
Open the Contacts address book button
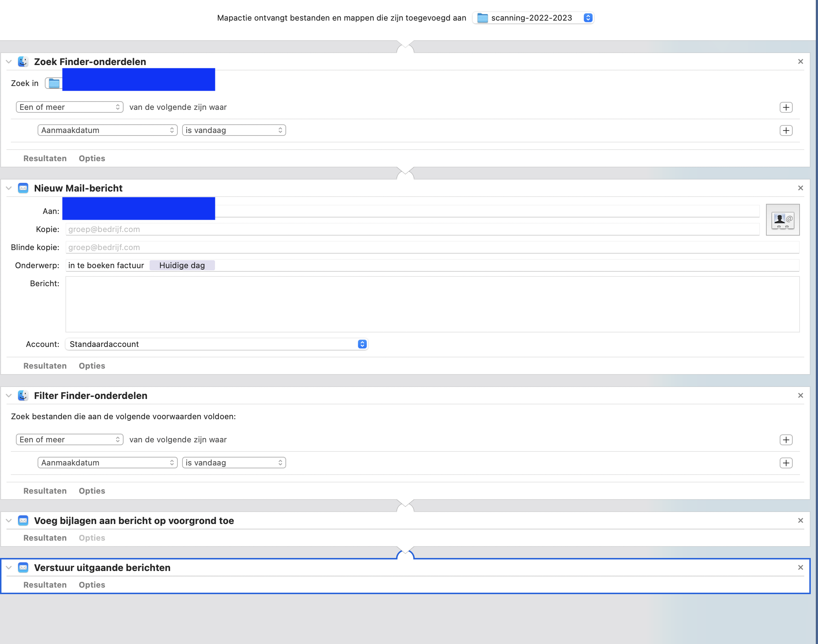[x=783, y=220]
